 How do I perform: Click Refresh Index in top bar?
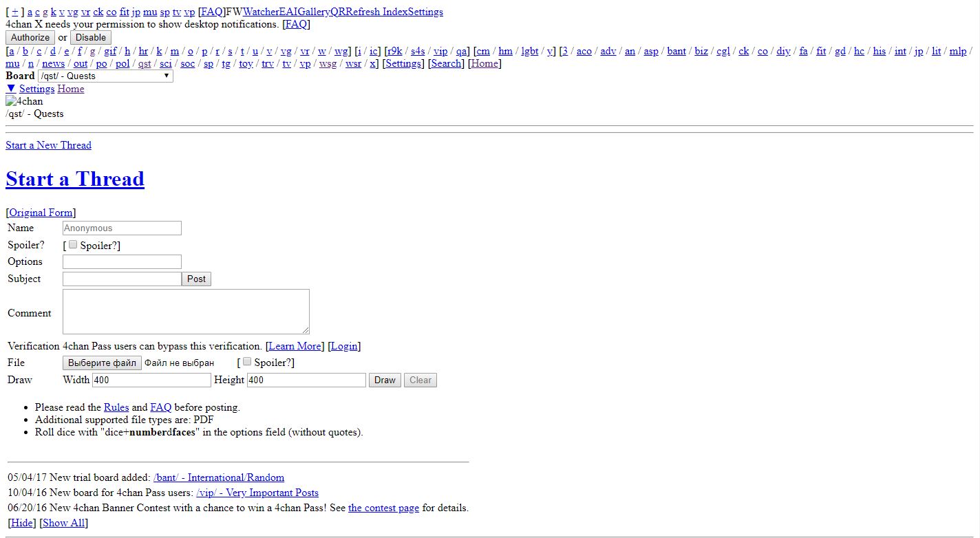(x=376, y=12)
